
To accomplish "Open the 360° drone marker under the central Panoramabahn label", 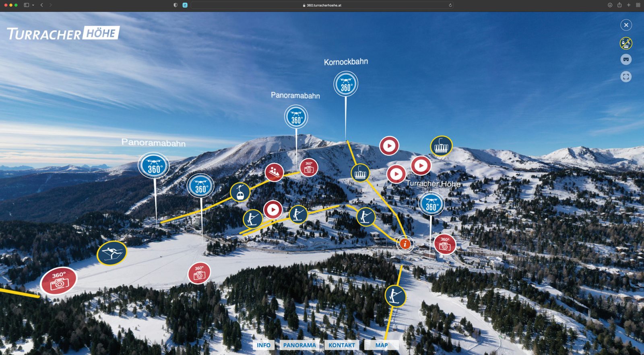I will point(296,117).
